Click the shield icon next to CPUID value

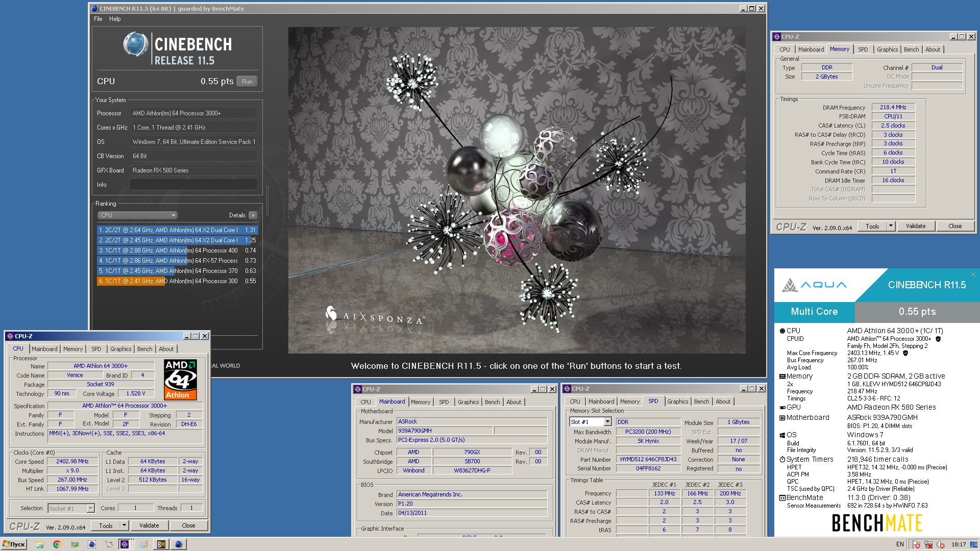click(938, 339)
